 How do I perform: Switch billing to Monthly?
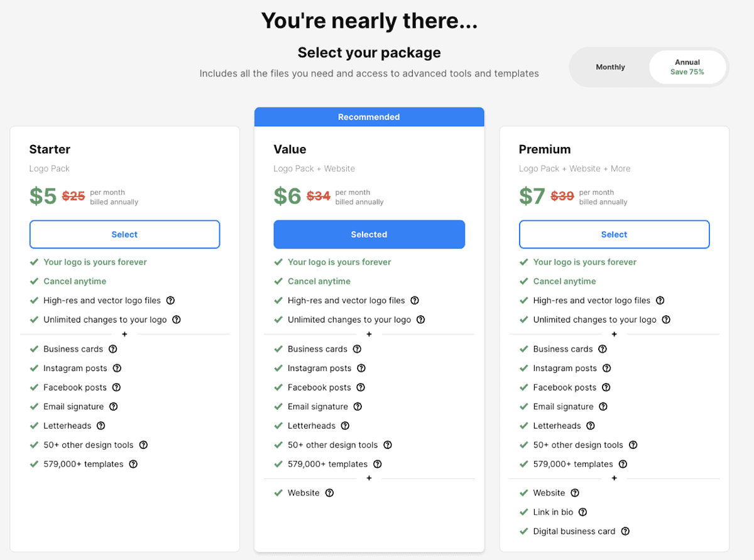610,67
